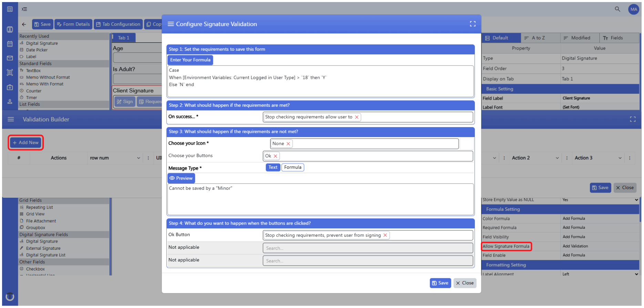Image resolution: width=644 pixels, height=308 pixels.
Task: Click Enter Your Formula button
Action: click(190, 60)
